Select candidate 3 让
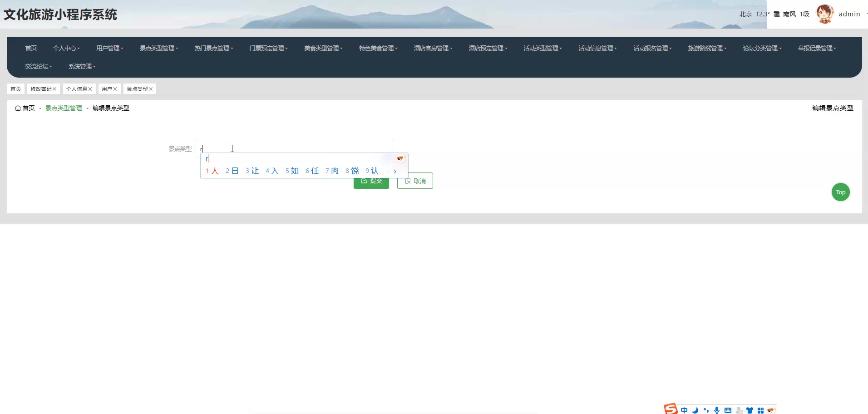Screen dimensions: 868x414 (252, 171)
